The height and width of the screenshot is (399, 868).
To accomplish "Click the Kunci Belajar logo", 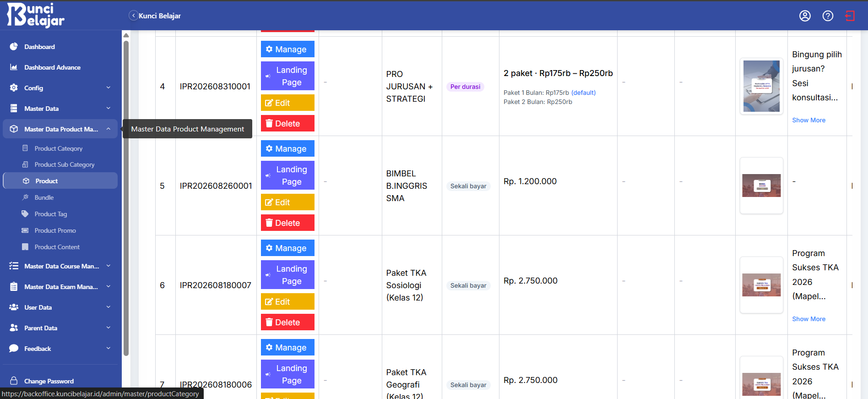I will (36, 15).
